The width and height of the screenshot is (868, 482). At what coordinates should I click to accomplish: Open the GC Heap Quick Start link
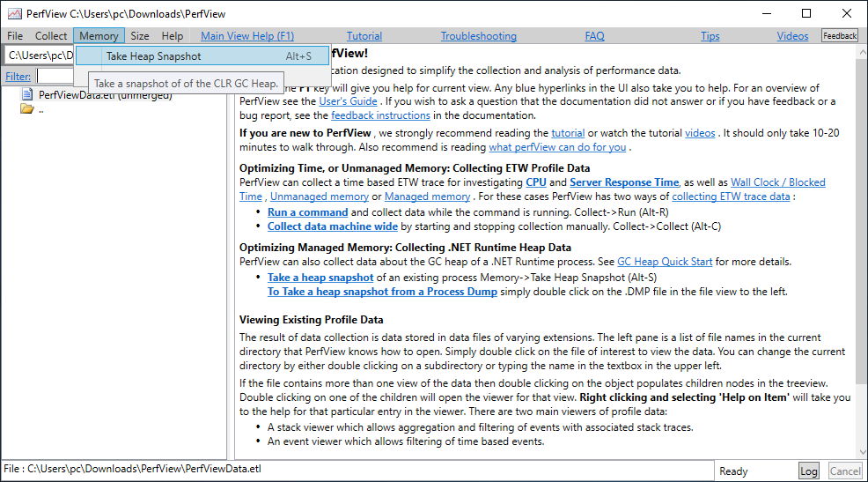coord(665,262)
